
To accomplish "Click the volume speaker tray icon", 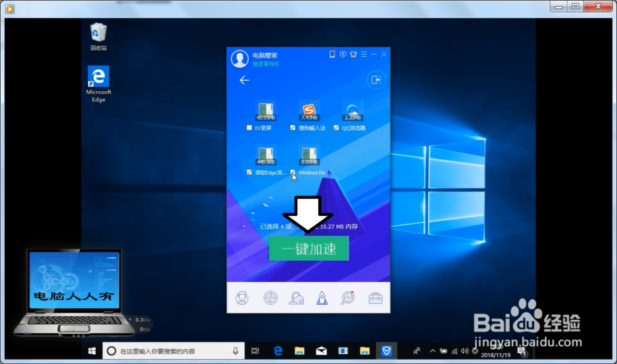I will [x=465, y=351].
